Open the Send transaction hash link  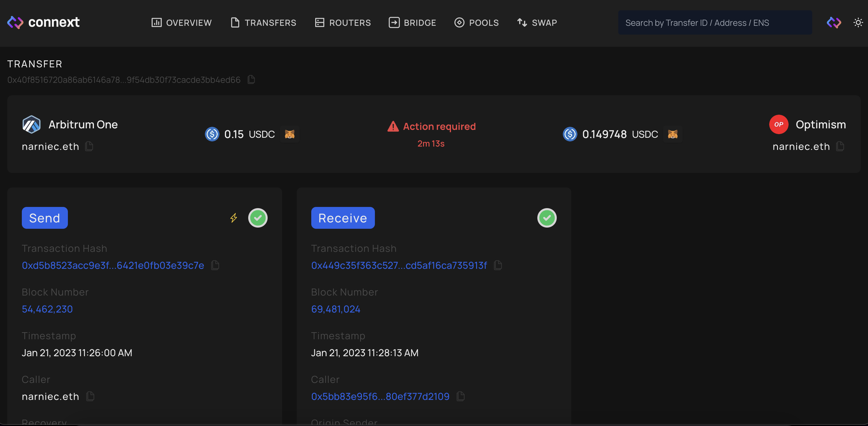112,265
